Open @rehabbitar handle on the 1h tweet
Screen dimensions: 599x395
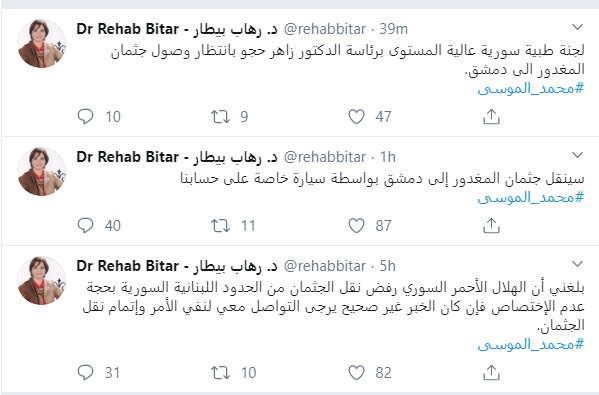click(325, 157)
